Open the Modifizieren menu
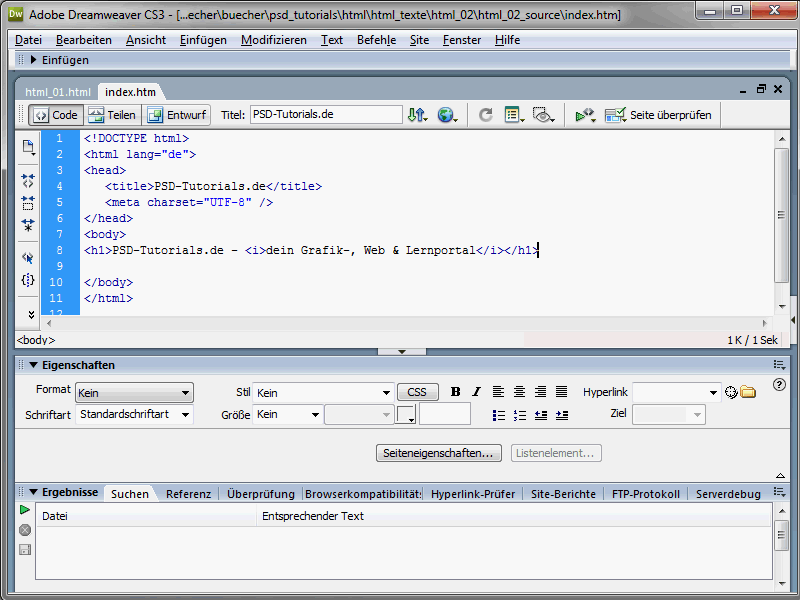Image resolution: width=800 pixels, height=600 pixels. point(274,40)
